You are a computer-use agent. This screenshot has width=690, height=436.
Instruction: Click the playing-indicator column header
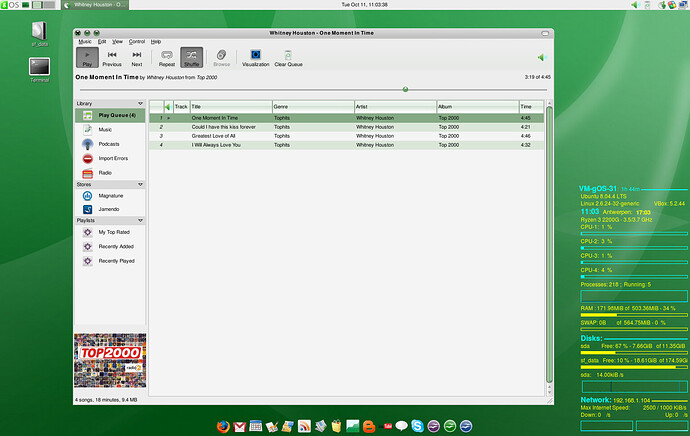click(168, 106)
